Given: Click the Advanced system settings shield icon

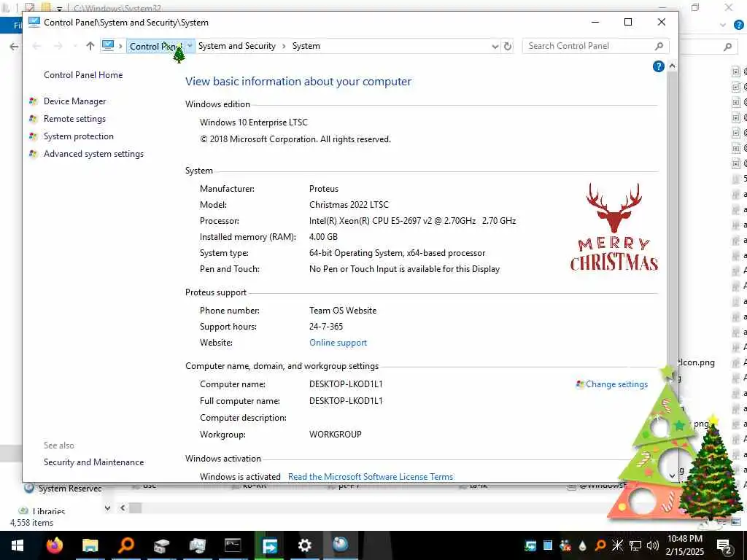Looking at the screenshot, I should (x=33, y=154).
